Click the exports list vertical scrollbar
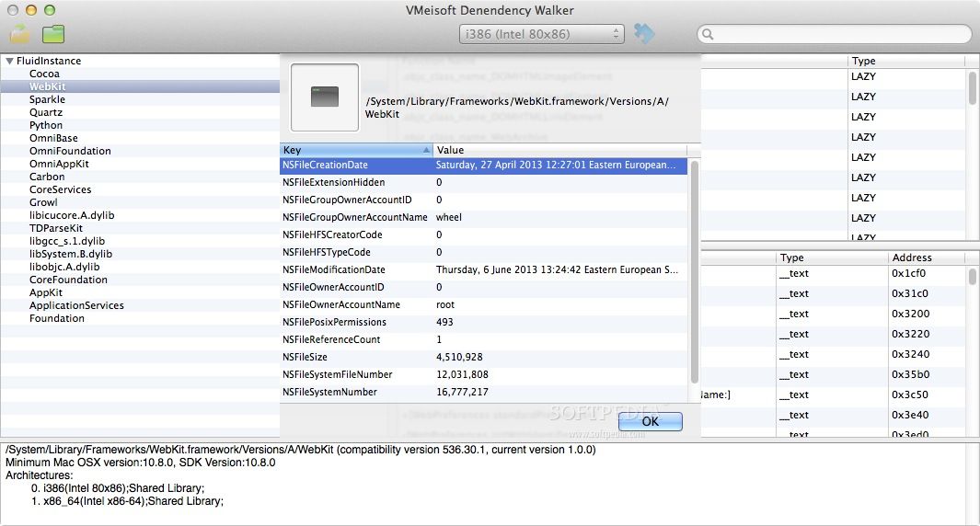The height and width of the screenshot is (526, 980). (x=972, y=276)
